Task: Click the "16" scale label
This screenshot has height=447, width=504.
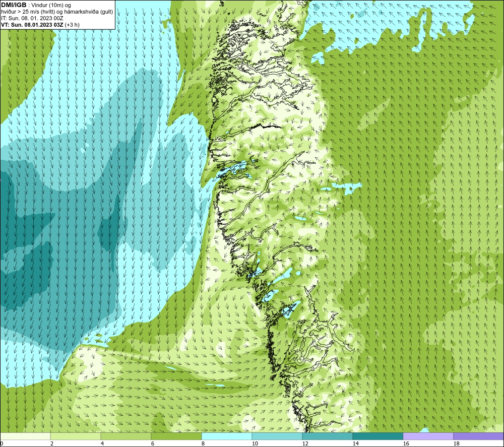Action: pyautogui.click(x=406, y=444)
